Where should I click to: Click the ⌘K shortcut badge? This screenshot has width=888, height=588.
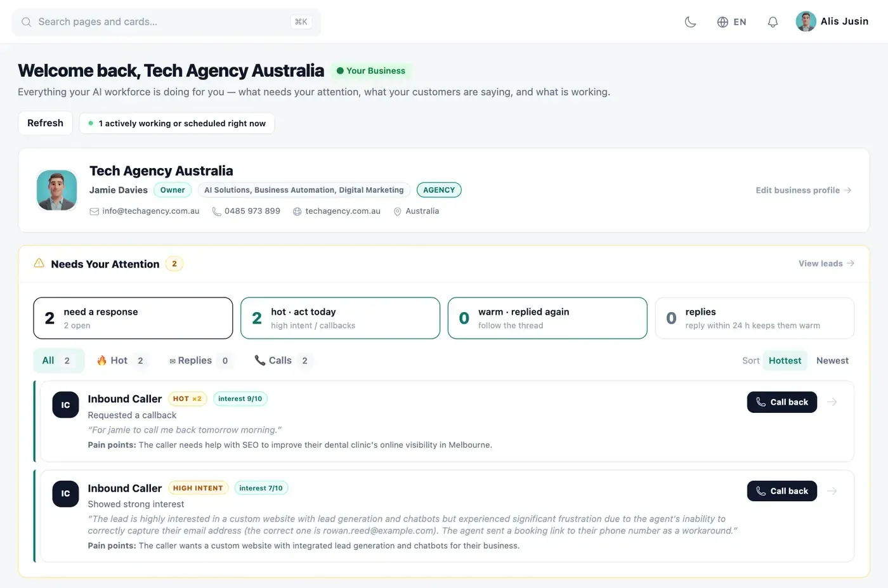coord(301,22)
